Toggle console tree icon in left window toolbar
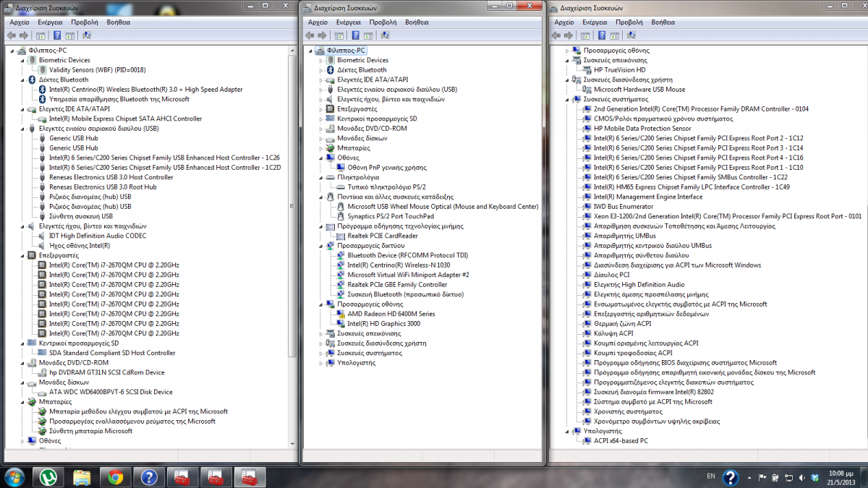 41,35
